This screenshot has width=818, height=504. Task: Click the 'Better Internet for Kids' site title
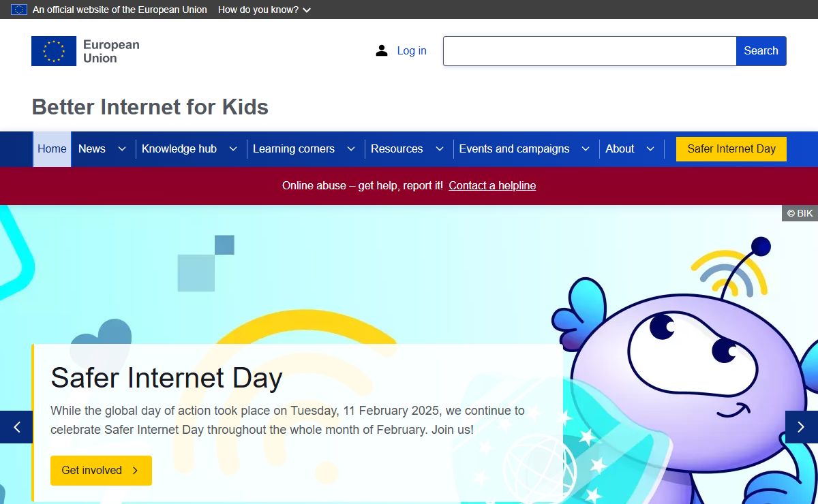150,107
